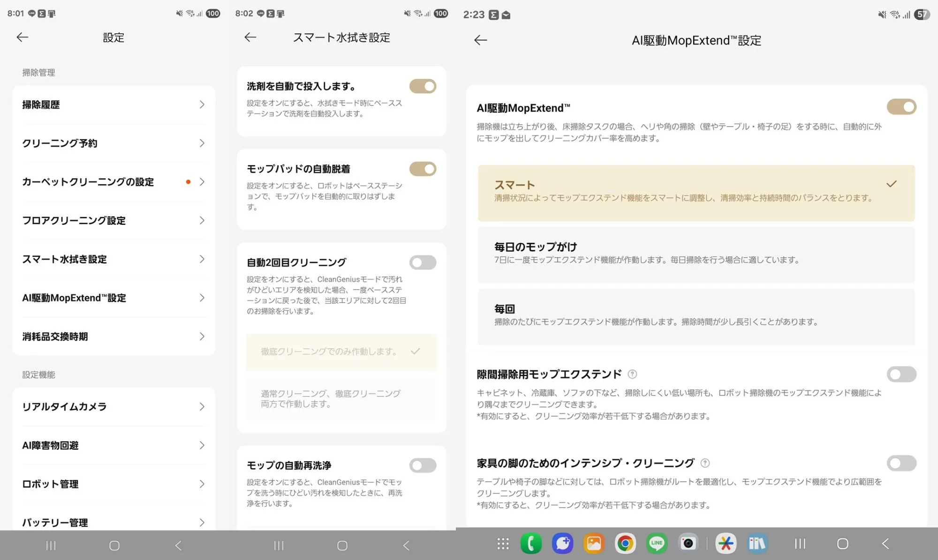The image size is (938, 560).
Task: Launch Chrome from the taskbar
Action: tap(625, 544)
